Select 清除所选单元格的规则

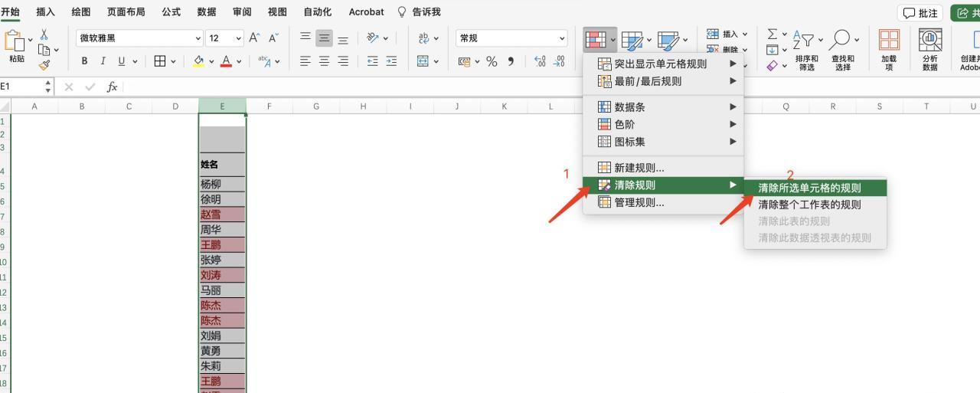815,188
